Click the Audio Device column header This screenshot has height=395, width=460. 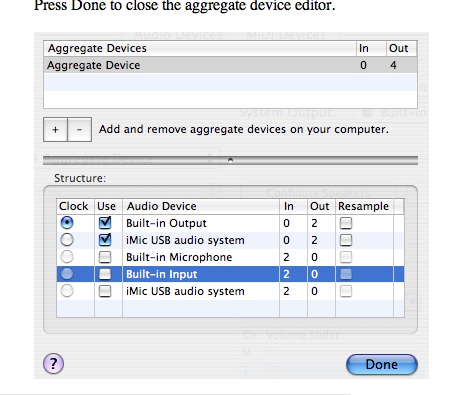(201, 206)
